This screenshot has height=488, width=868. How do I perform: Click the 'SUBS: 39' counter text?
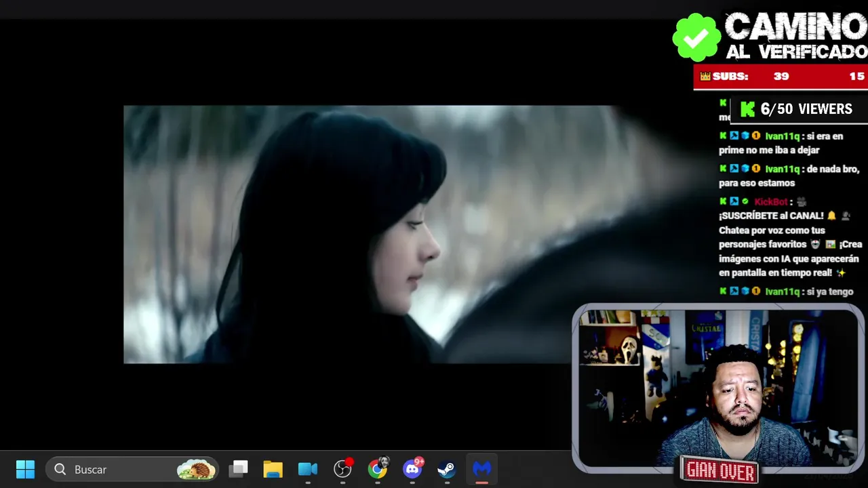(x=751, y=77)
